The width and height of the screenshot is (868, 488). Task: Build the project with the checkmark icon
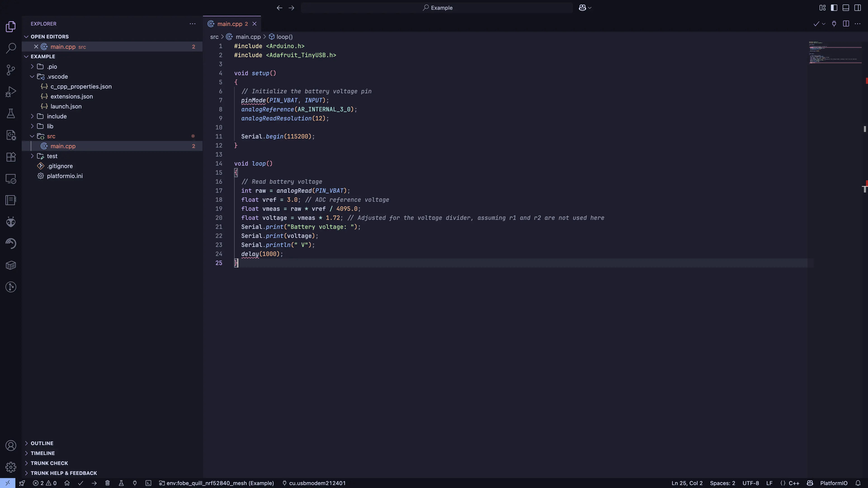pyautogui.click(x=80, y=483)
